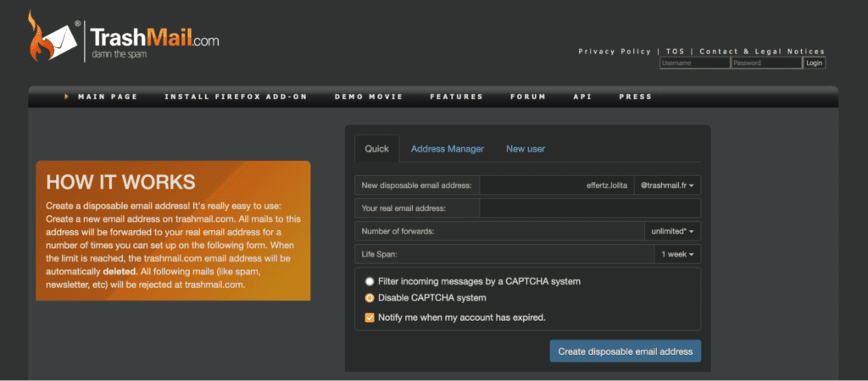Select Disable CAPTCHA system radio
The image size is (868, 381).
point(370,298)
